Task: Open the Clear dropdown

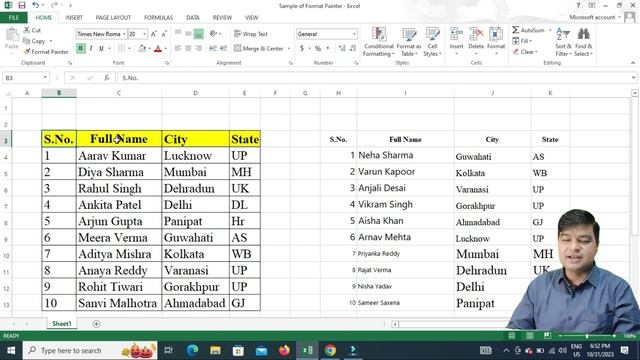Action: (525, 52)
